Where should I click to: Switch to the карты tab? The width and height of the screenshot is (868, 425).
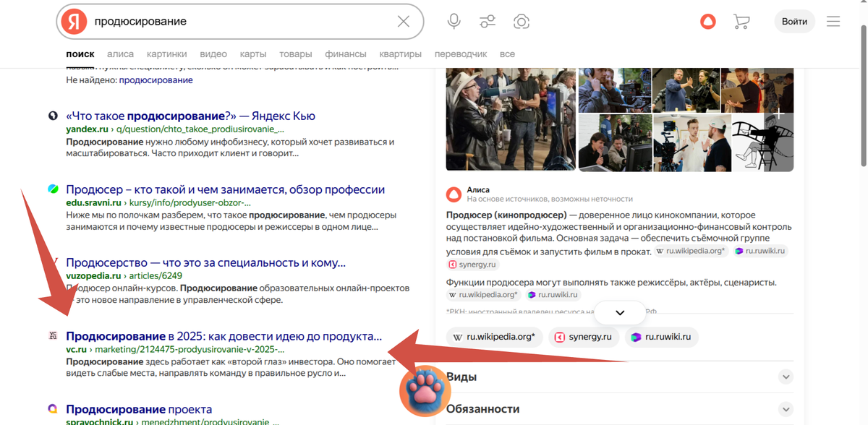(x=253, y=54)
